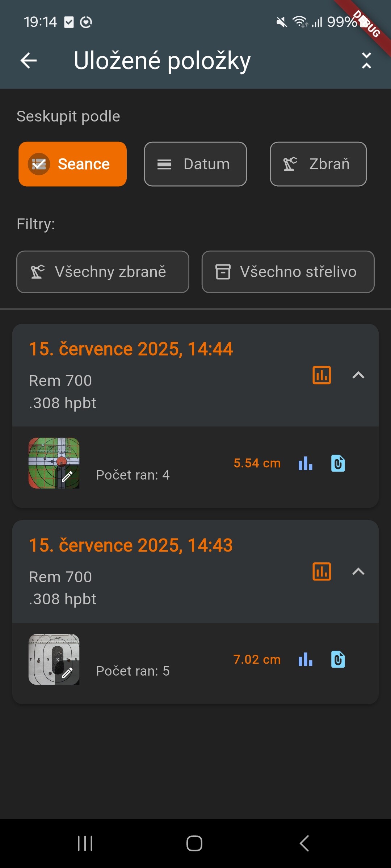Open attachment icon for 5.54 cm target
The width and height of the screenshot is (391, 868).
click(x=338, y=463)
